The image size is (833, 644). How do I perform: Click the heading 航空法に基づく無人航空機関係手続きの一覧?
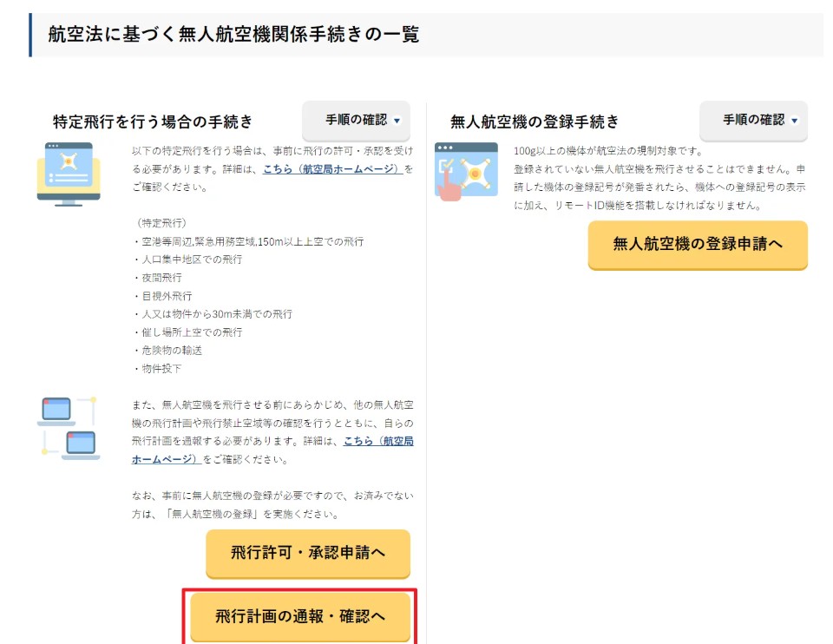[x=234, y=35]
